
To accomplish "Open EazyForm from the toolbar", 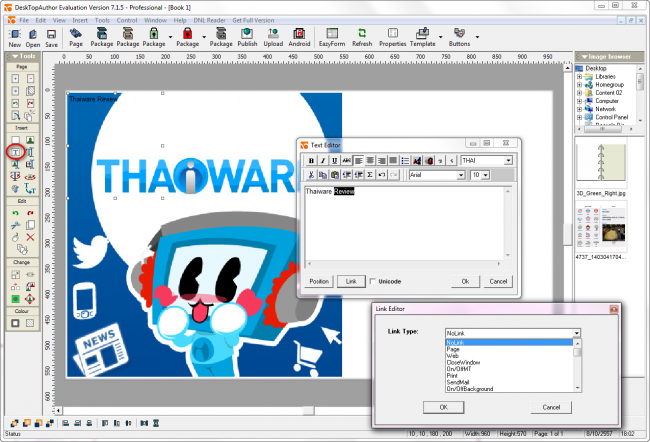I will (x=332, y=37).
